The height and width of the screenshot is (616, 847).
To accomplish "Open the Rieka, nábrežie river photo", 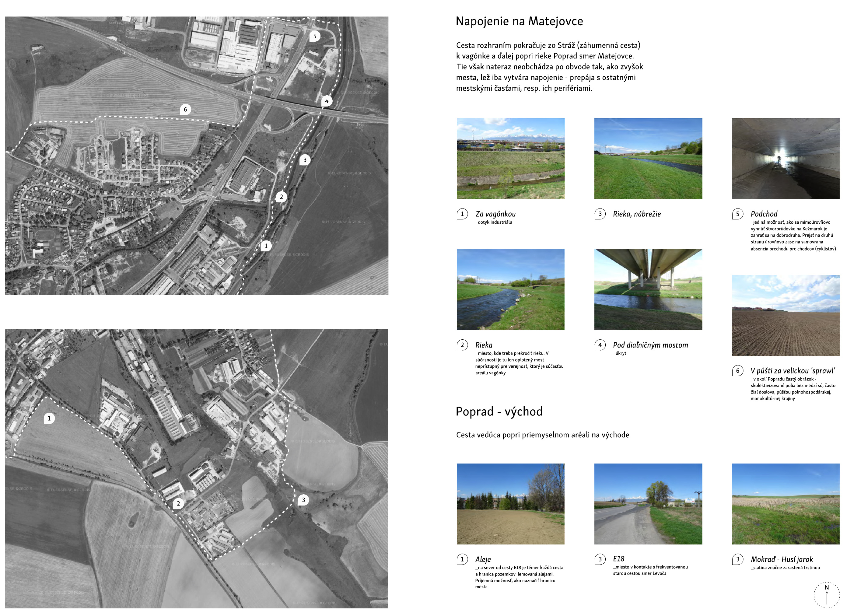I will (648, 158).
